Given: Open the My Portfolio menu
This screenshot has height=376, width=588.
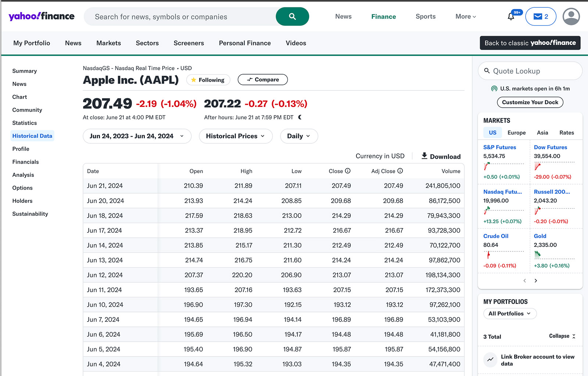Looking at the screenshot, I should pyautogui.click(x=32, y=43).
